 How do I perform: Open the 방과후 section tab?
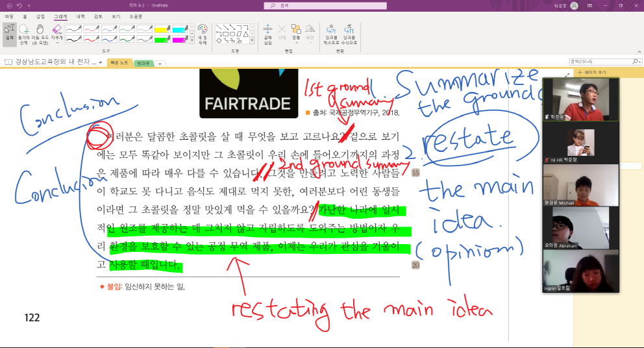(143, 63)
